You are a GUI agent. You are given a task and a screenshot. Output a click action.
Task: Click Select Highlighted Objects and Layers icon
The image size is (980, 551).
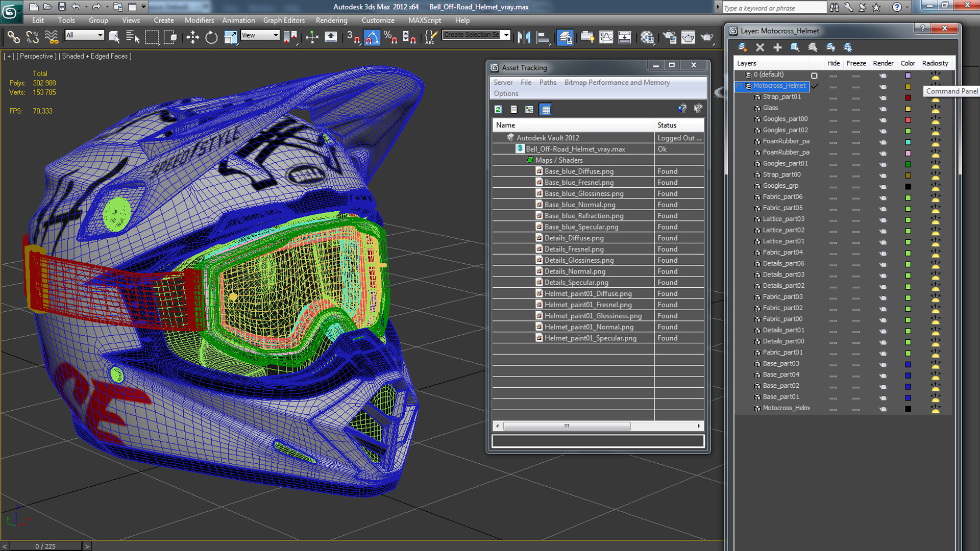pyautogui.click(x=795, y=47)
